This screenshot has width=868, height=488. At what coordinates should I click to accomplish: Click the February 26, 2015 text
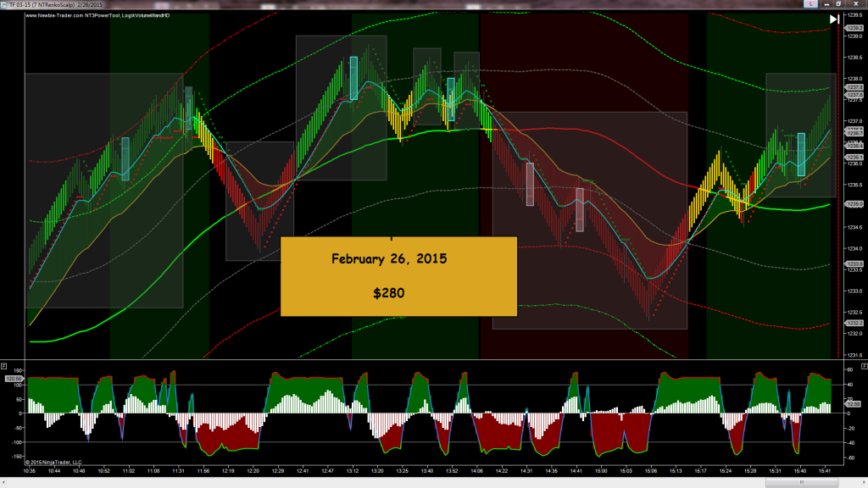pos(389,259)
